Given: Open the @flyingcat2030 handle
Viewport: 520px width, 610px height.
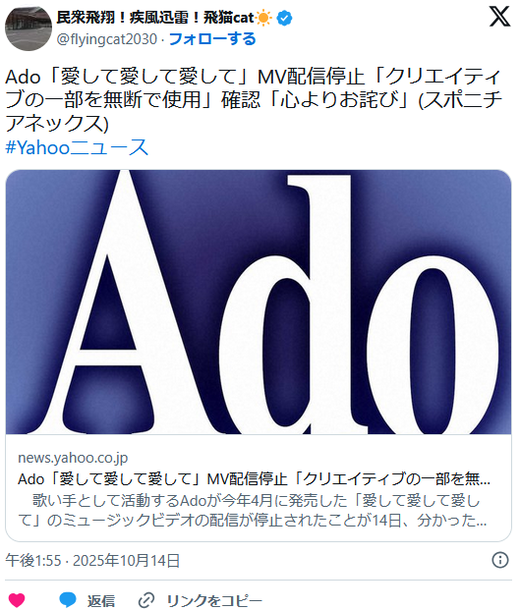Looking at the screenshot, I should 107,39.
